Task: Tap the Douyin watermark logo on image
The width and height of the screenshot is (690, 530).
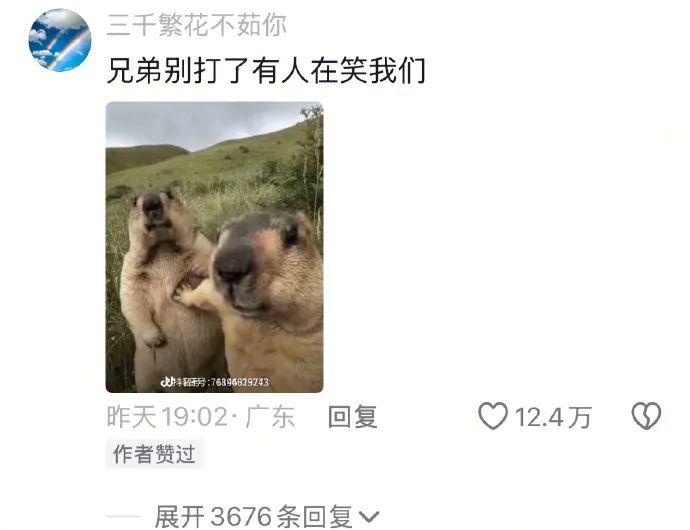Action: pyautogui.click(x=167, y=382)
